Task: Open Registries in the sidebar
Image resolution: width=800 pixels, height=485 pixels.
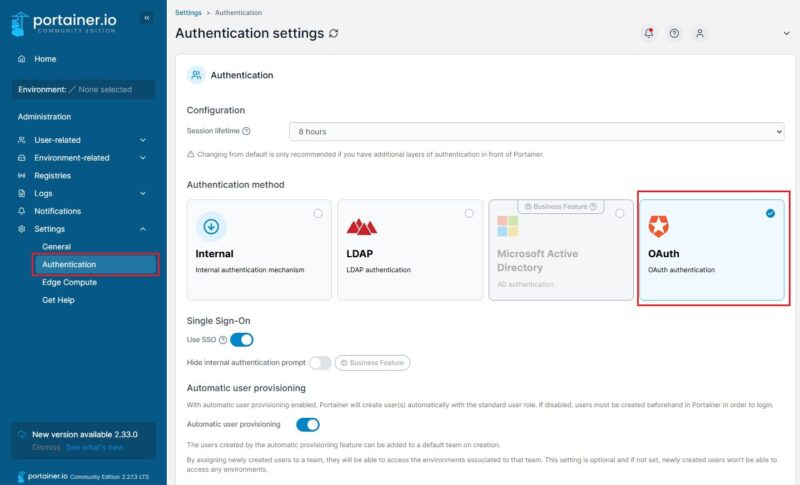Action: pyautogui.click(x=53, y=175)
